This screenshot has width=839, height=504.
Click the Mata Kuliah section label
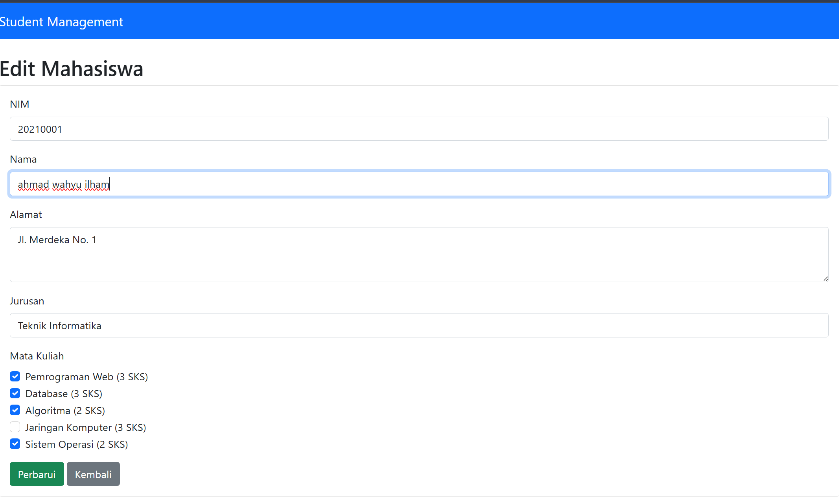(x=37, y=356)
